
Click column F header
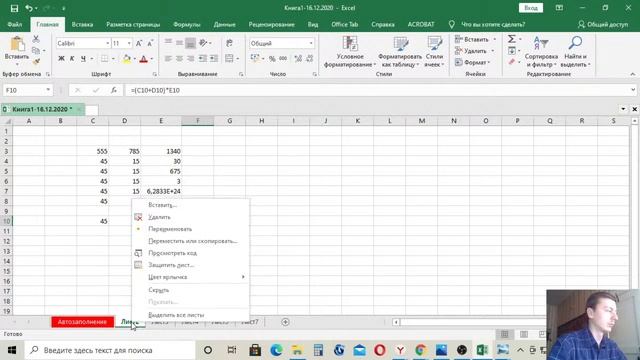198,121
